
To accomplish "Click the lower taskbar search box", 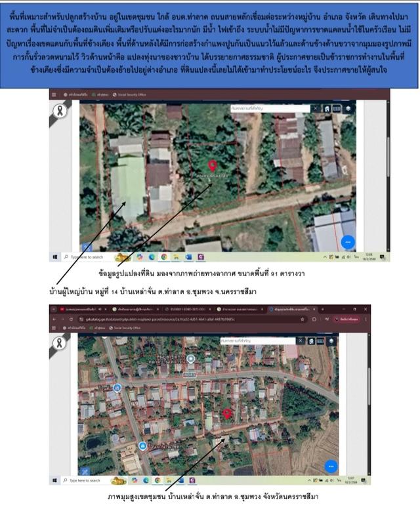I will [x=88, y=480].
